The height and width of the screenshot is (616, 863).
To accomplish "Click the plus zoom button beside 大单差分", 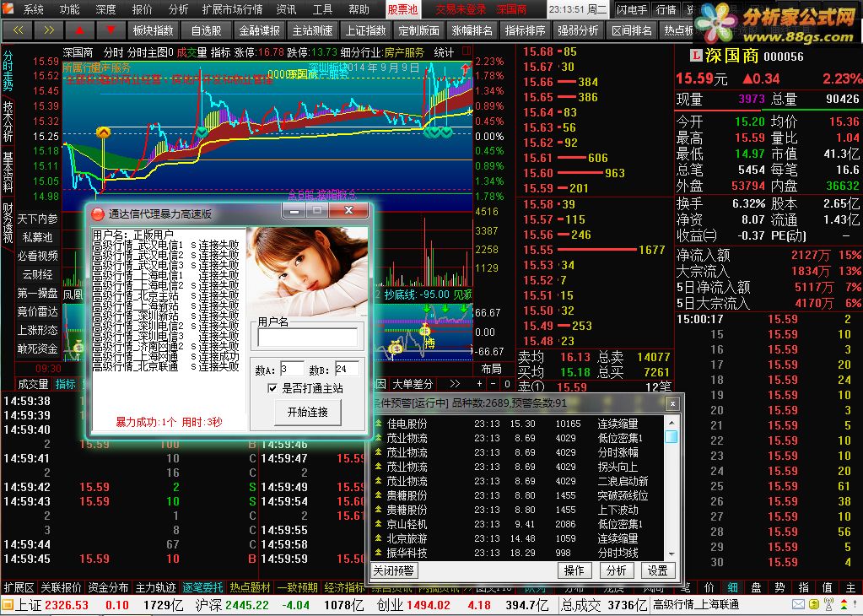I will pyautogui.click(x=479, y=384).
